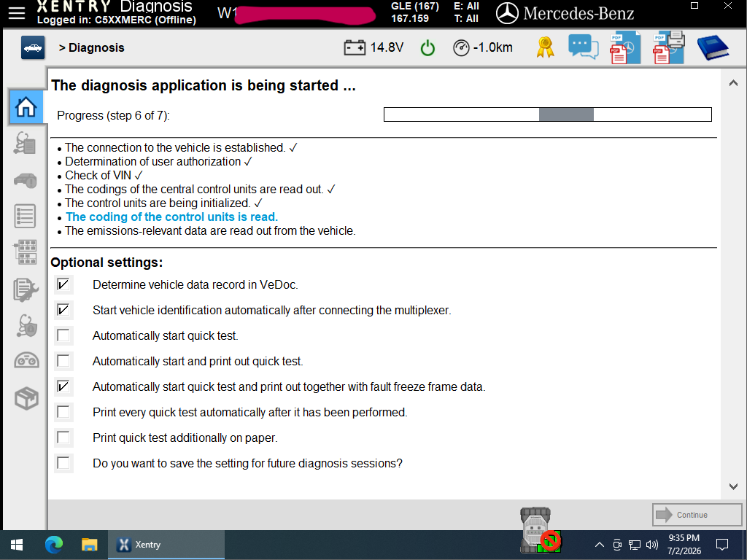Open the document wrench sidebar icon

(x=26, y=289)
